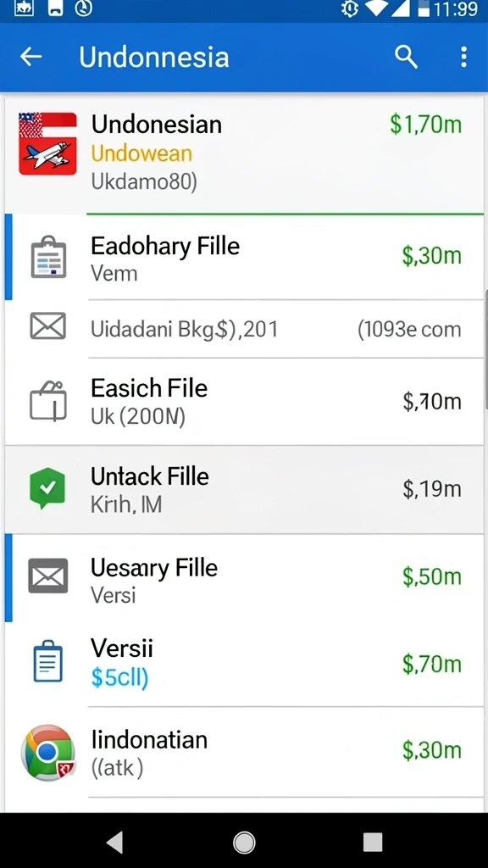Tap the gray mail icon beside Uesary Fille
Screen dimensions: 488x868
click(x=48, y=576)
